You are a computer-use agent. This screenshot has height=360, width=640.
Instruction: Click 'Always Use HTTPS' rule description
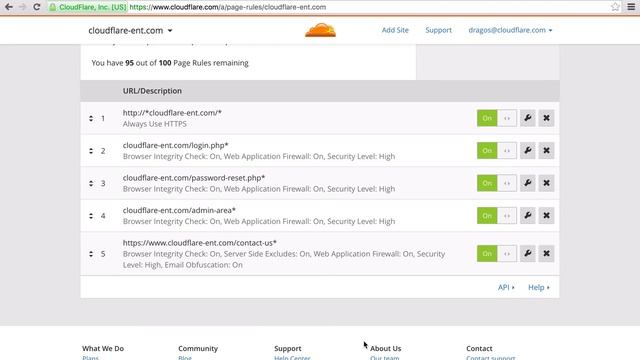pyautogui.click(x=155, y=124)
